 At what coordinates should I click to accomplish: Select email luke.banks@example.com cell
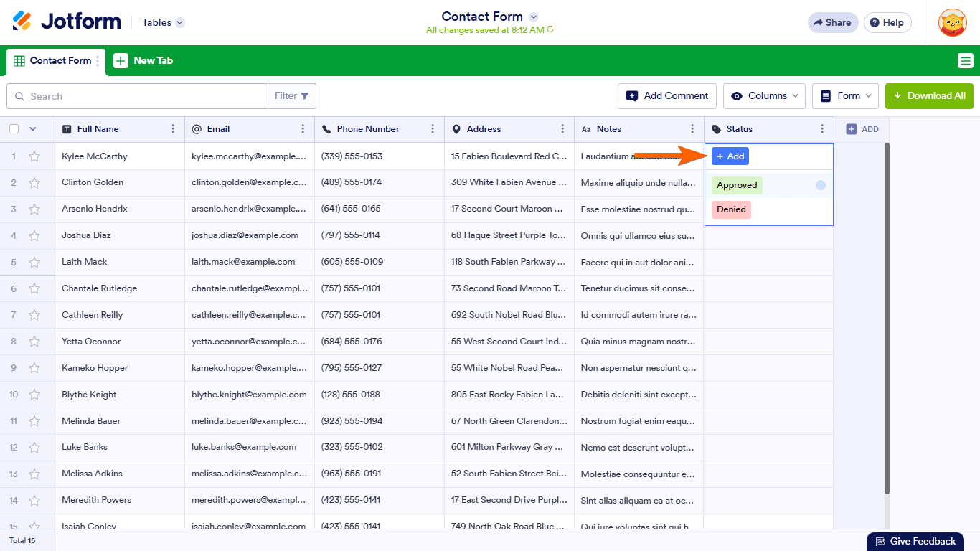click(250, 448)
